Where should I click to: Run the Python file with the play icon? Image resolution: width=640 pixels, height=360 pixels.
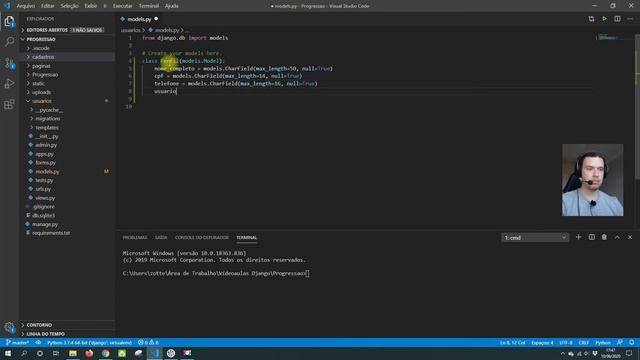pyautogui.click(x=604, y=19)
